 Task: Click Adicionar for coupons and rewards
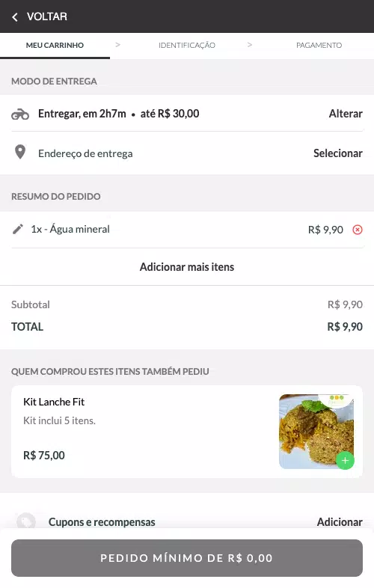coord(340,522)
